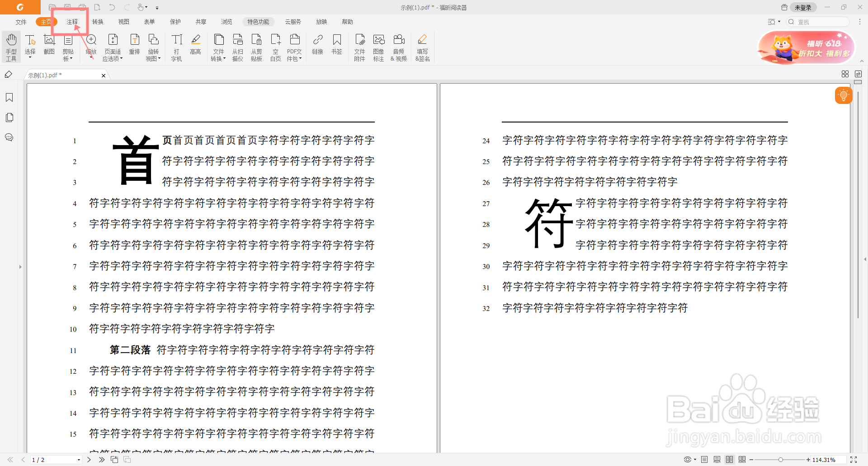Viewport: 868px width, 466px height.
Task: Click the zoom in plus button
Action: pos(808,460)
